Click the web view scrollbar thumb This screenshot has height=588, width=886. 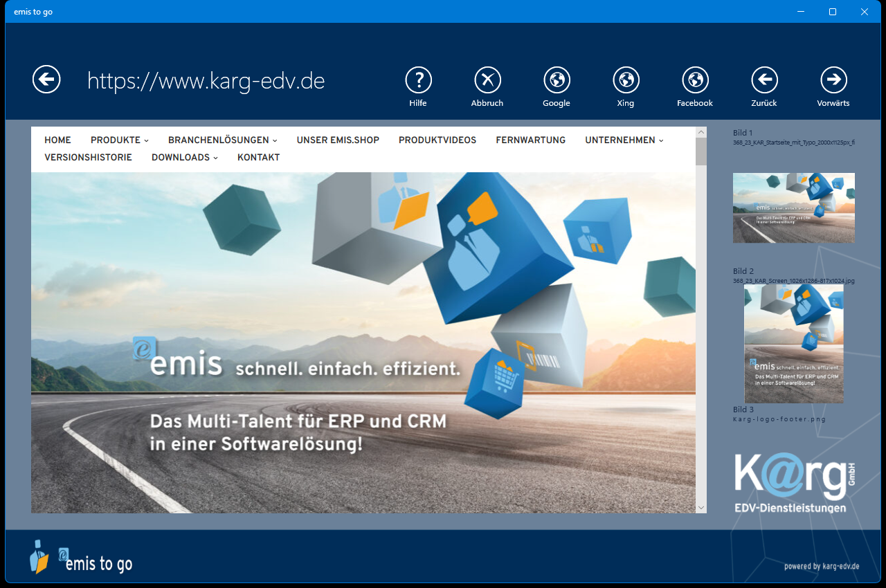(701, 151)
